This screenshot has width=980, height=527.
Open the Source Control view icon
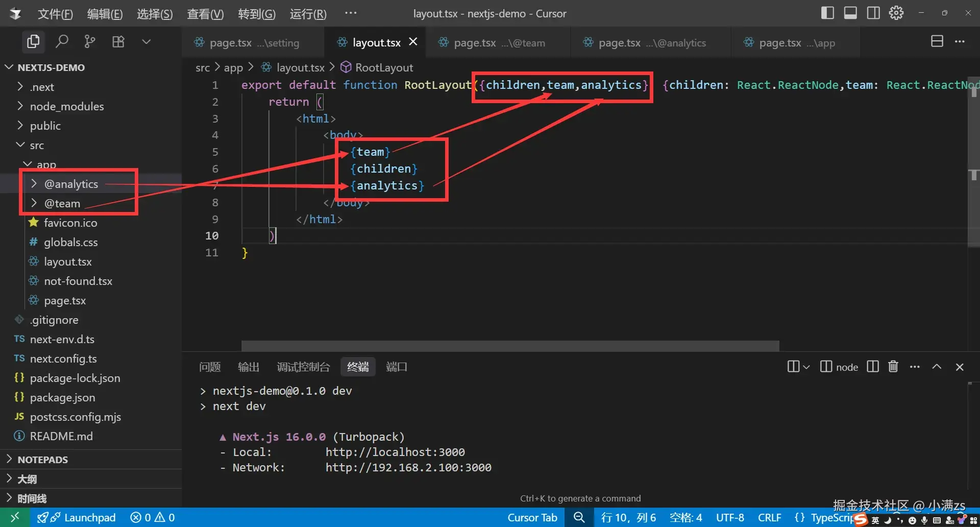click(90, 41)
